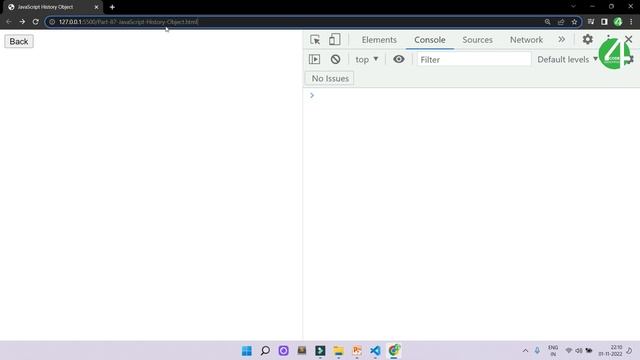Open DevTools settings gear

587,39
